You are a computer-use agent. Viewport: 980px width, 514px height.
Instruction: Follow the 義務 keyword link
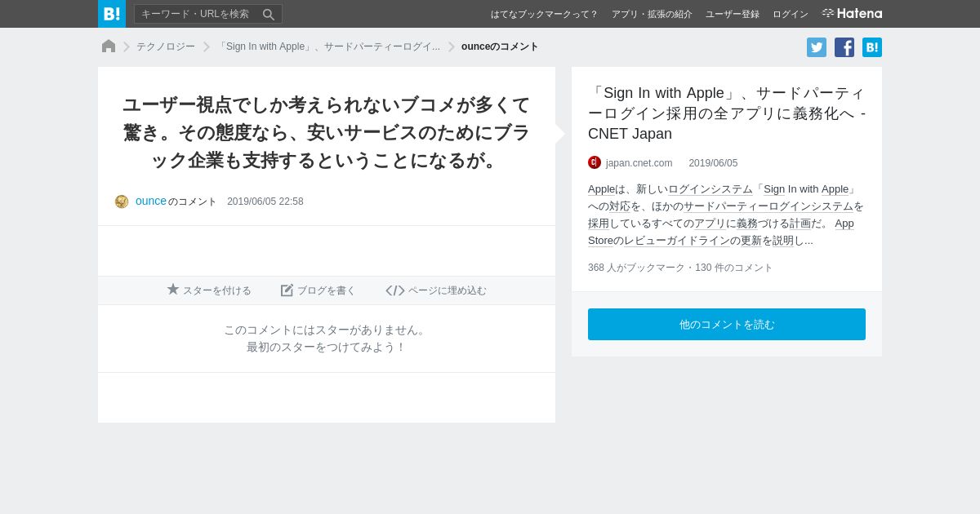pos(747,224)
